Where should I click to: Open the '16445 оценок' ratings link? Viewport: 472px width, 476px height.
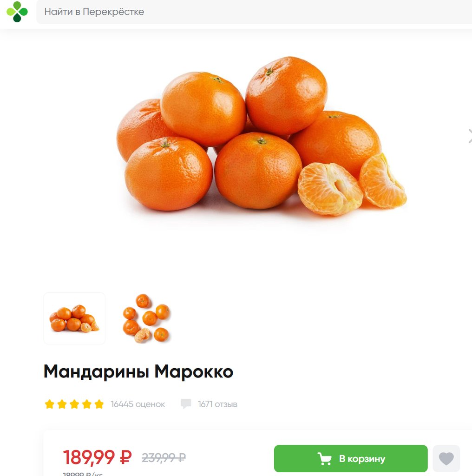[x=138, y=404]
